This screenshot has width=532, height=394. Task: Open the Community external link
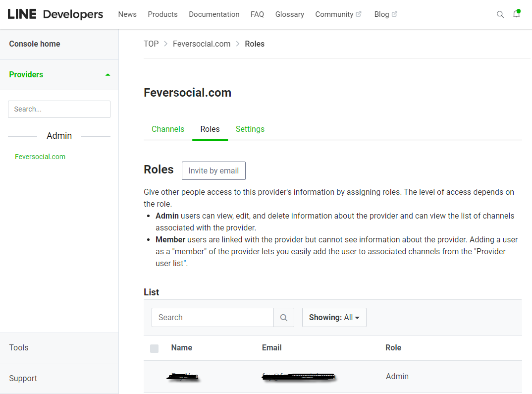coord(338,14)
